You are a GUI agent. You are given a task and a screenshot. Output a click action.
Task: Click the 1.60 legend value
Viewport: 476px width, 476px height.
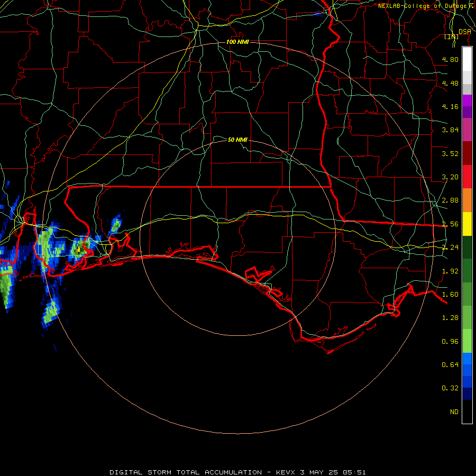point(450,295)
